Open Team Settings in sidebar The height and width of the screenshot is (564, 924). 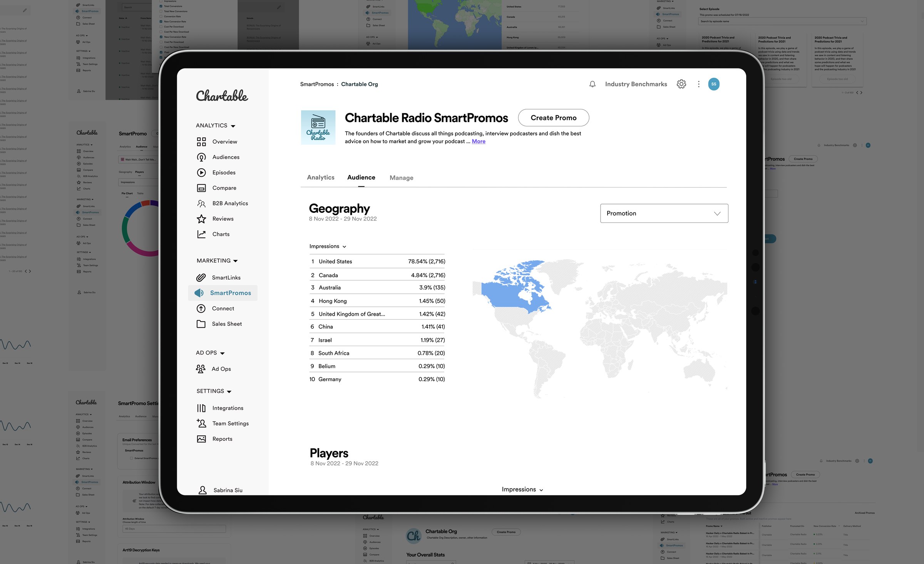point(223,423)
